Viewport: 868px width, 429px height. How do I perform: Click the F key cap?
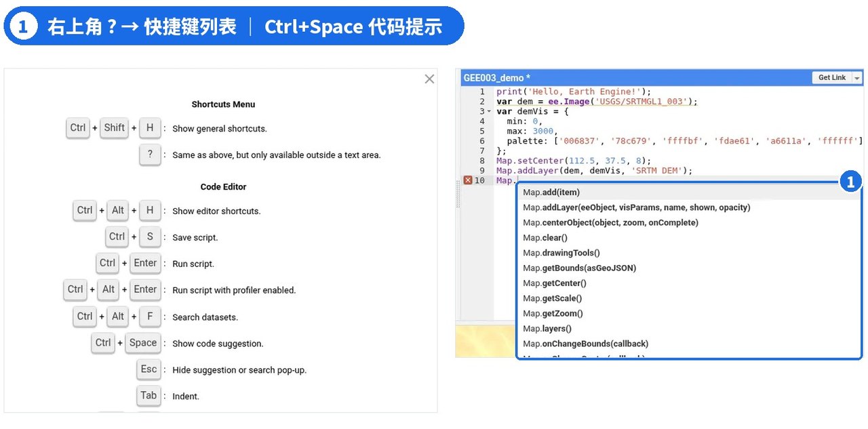click(x=150, y=316)
